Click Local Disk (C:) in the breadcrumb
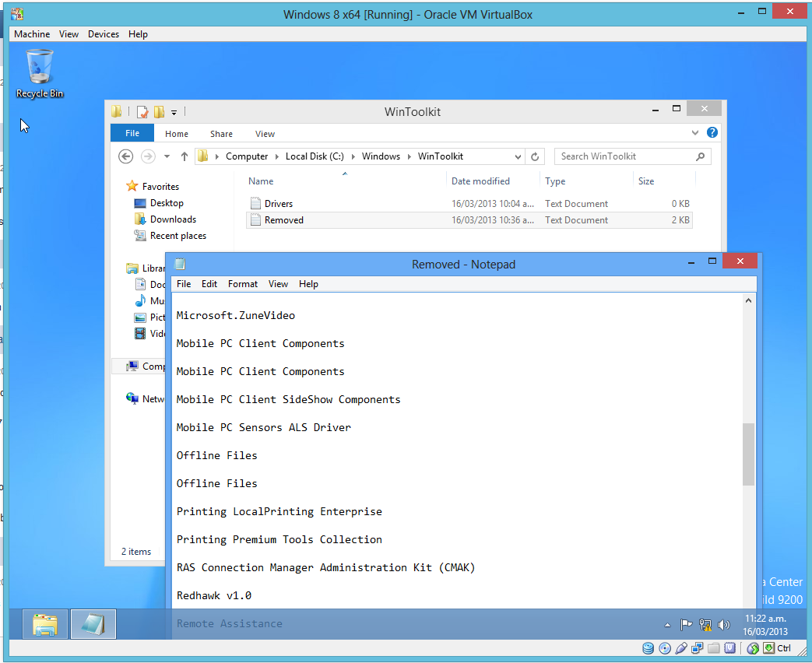This screenshot has width=812, height=663. point(315,156)
